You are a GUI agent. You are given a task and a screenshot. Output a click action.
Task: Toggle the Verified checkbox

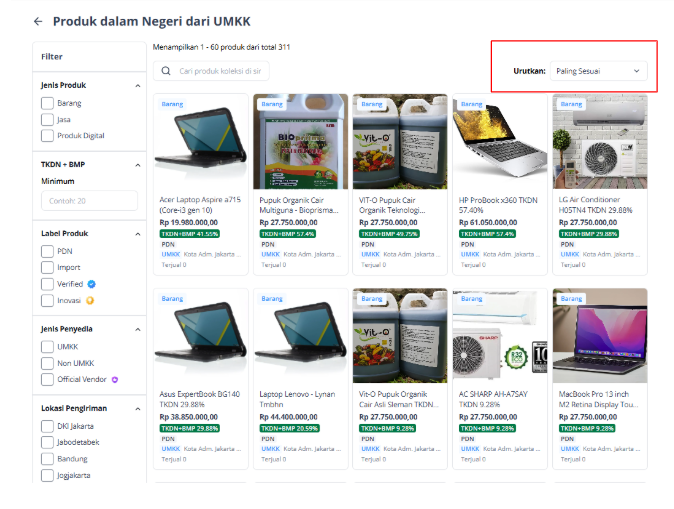coord(47,284)
